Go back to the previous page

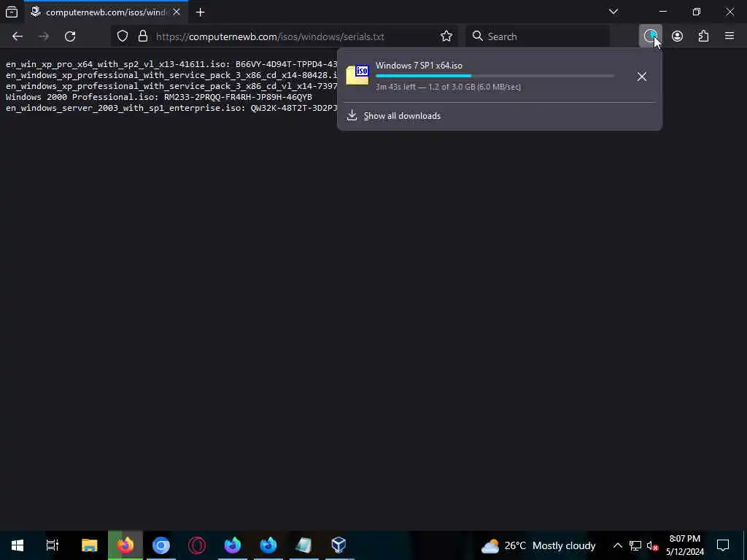pos(18,36)
